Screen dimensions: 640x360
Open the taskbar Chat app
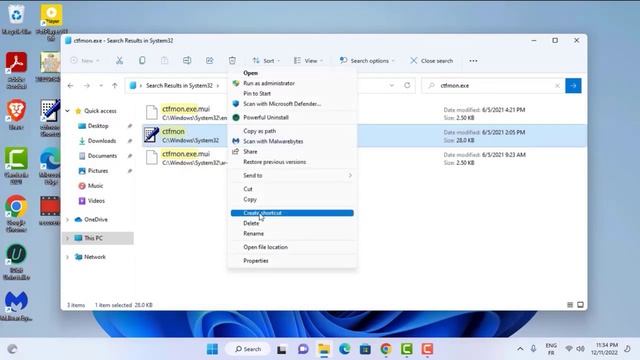[x=303, y=349]
